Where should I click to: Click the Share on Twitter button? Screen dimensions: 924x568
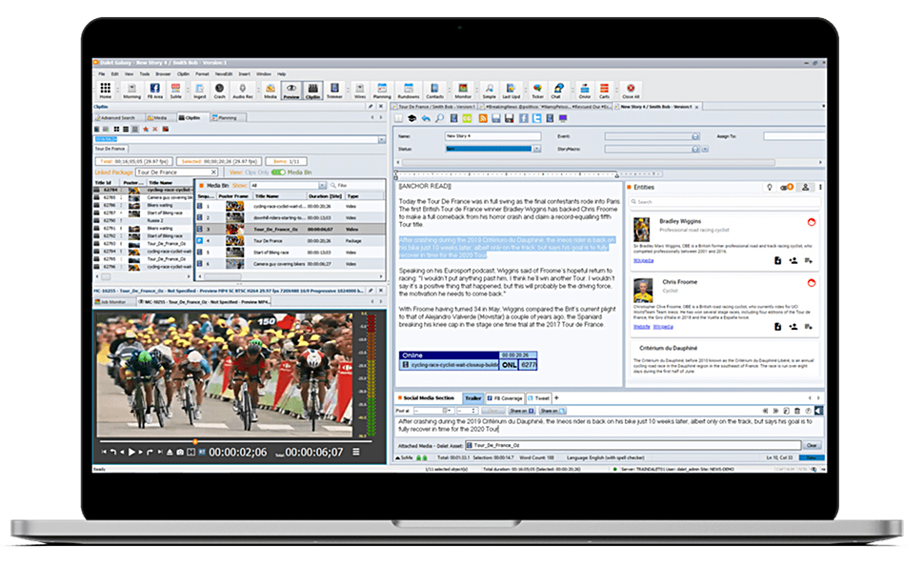pos(552,411)
